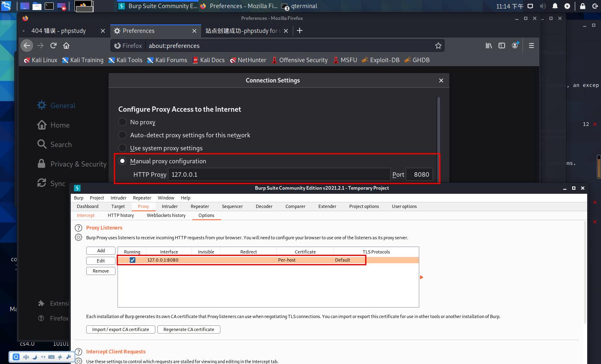Open the Burp menu in Burp Suite

tap(78, 198)
